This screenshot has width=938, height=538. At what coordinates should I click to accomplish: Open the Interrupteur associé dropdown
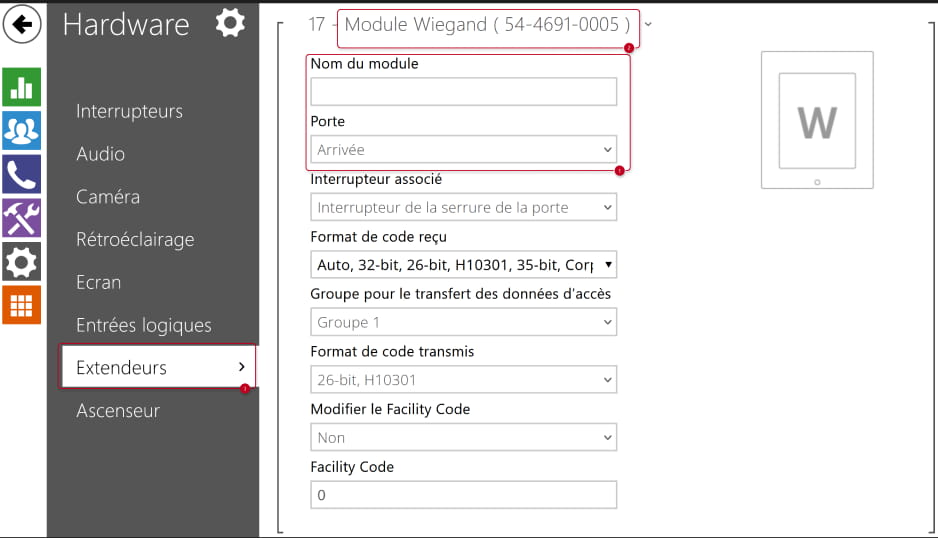pyautogui.click(x=464, y=207)
